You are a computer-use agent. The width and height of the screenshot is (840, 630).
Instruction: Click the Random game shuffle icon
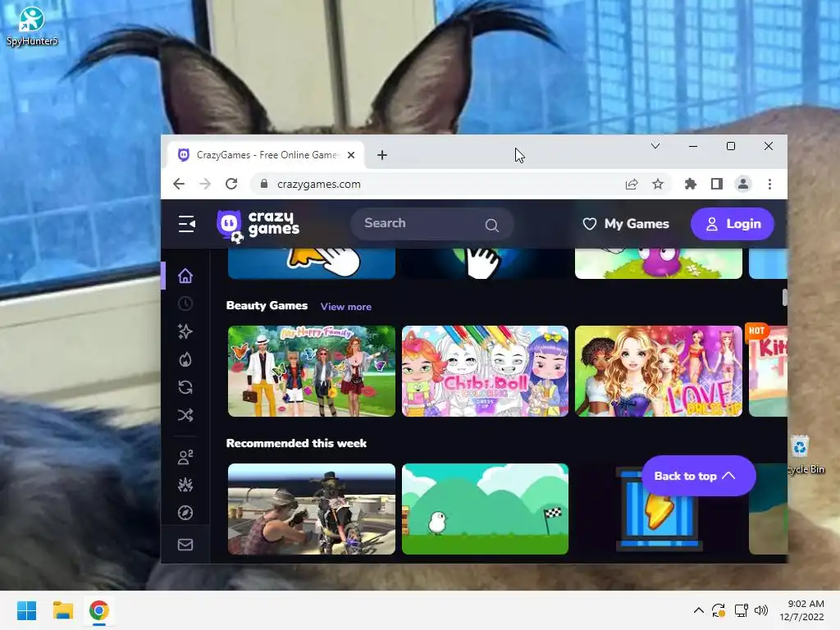[x=185, y=415]
